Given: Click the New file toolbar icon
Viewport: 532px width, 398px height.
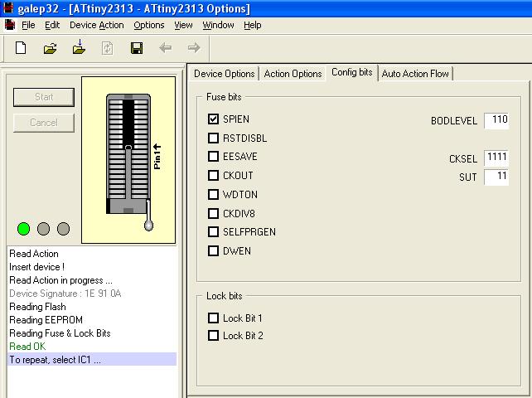Looking at the screenshot, I should (21, 48).
